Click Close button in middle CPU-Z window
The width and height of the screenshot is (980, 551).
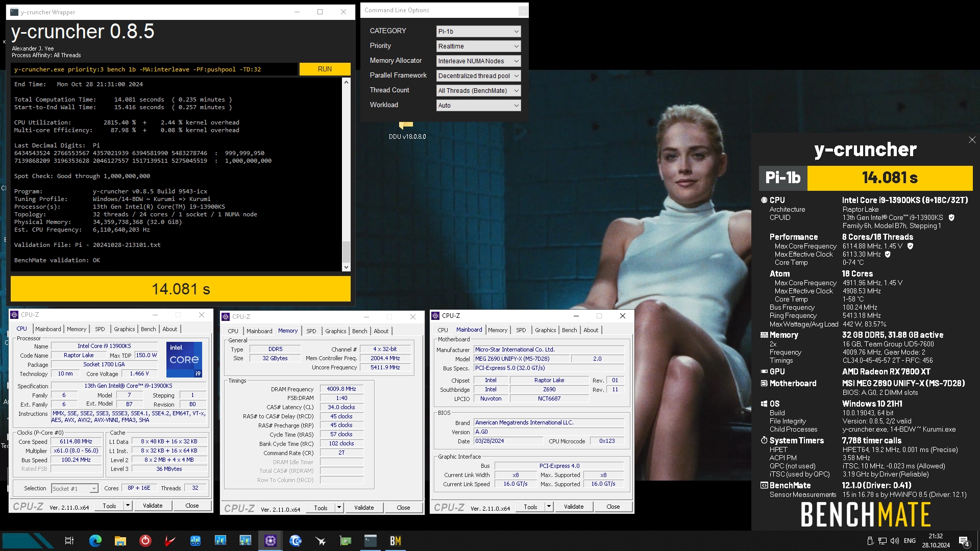click(x=403, y=508)
